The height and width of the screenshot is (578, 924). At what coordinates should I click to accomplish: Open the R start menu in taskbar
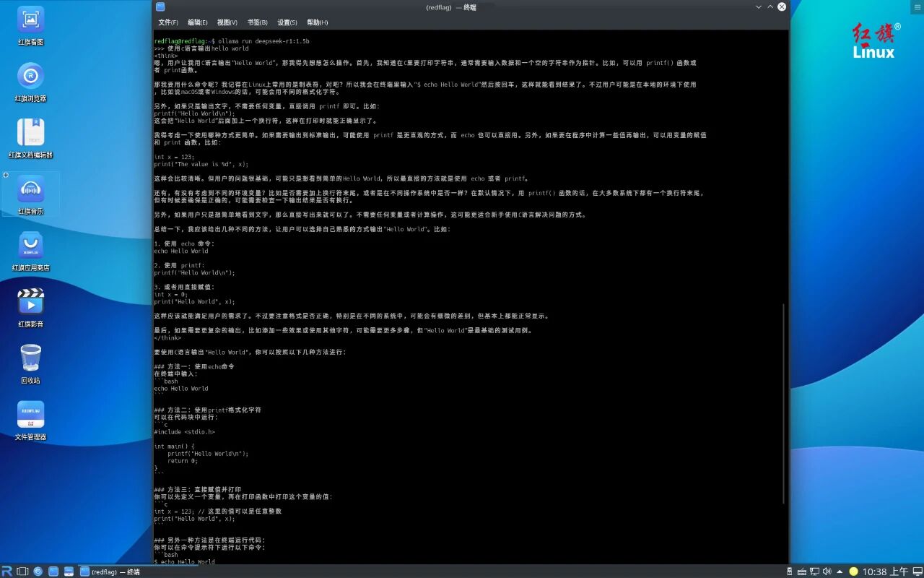coord(7,571)
